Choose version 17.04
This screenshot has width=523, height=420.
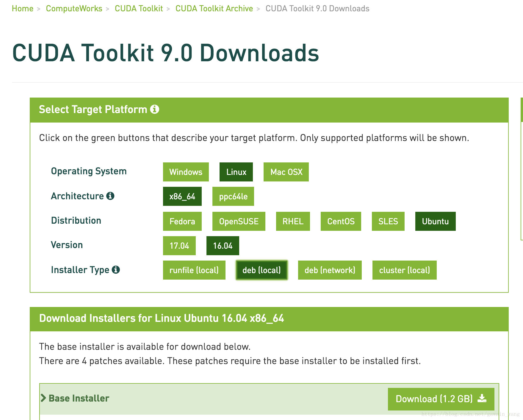[179, 246]
